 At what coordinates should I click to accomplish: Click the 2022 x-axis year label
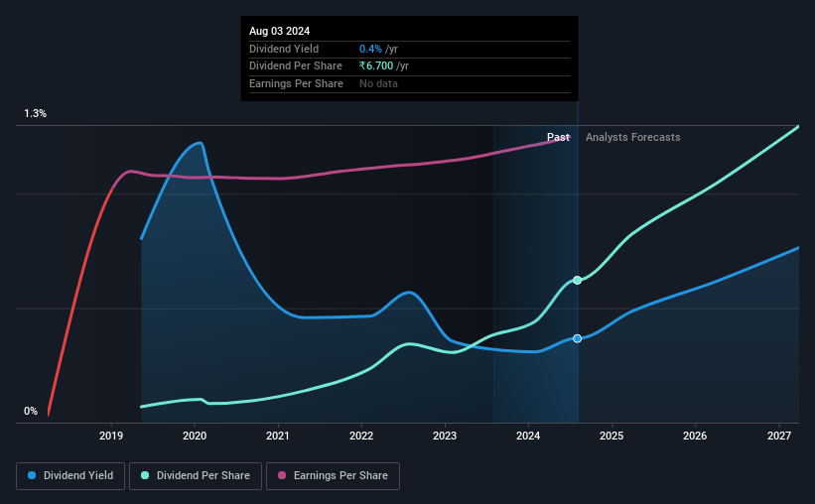(x=361, y=436)
